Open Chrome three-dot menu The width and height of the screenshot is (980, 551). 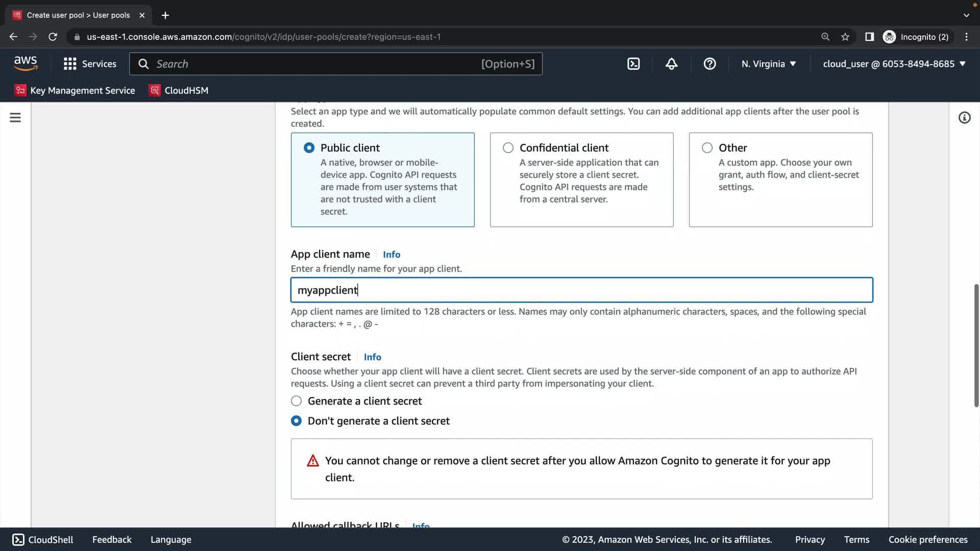(x=966, y=37)
